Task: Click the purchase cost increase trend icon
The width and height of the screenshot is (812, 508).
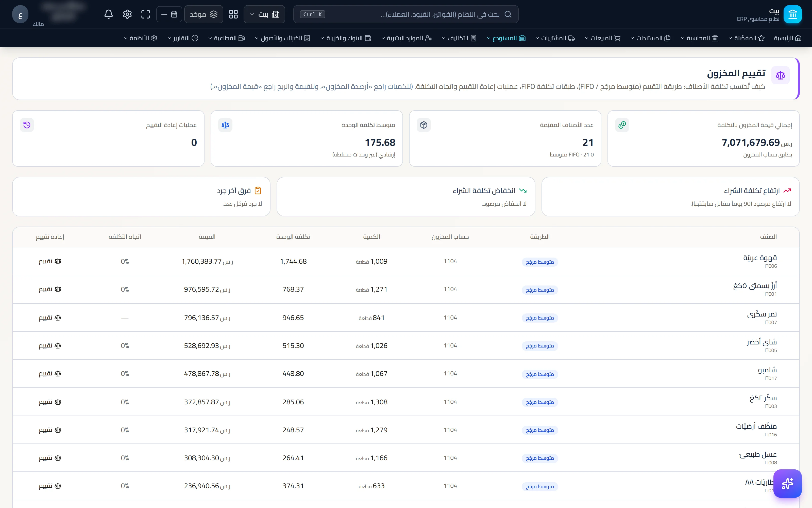Action: pos(787,190)
